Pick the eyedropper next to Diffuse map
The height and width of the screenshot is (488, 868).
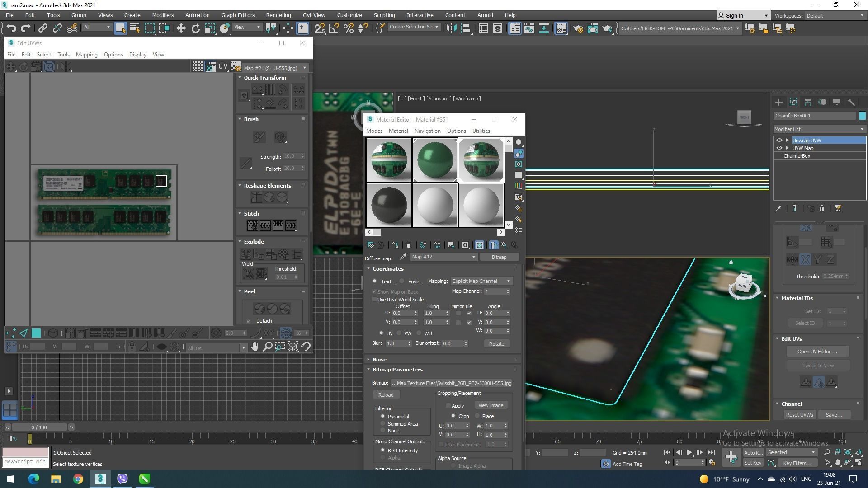pos(403,257)
